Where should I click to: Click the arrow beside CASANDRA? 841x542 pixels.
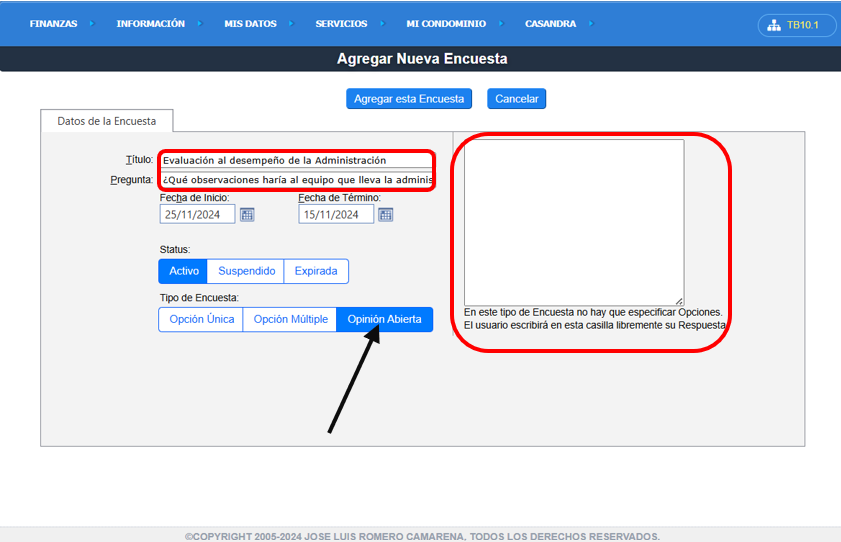coord(590,24)
